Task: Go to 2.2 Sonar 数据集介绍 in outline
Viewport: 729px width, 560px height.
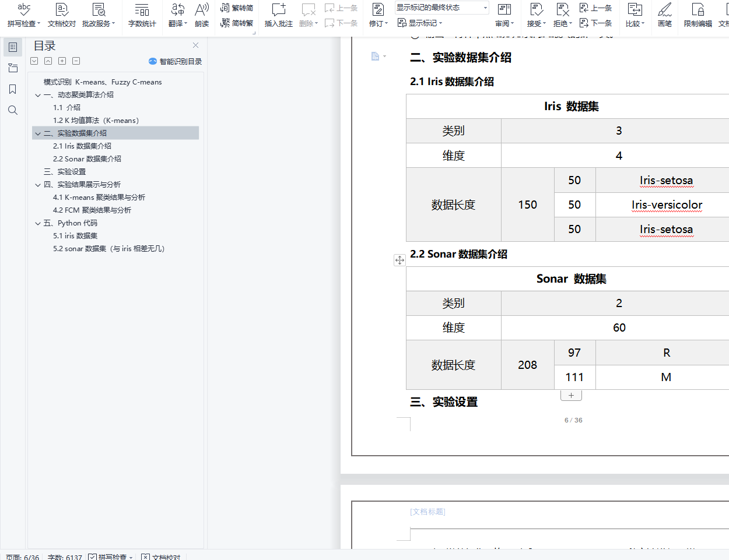Action: click(87, 159)
